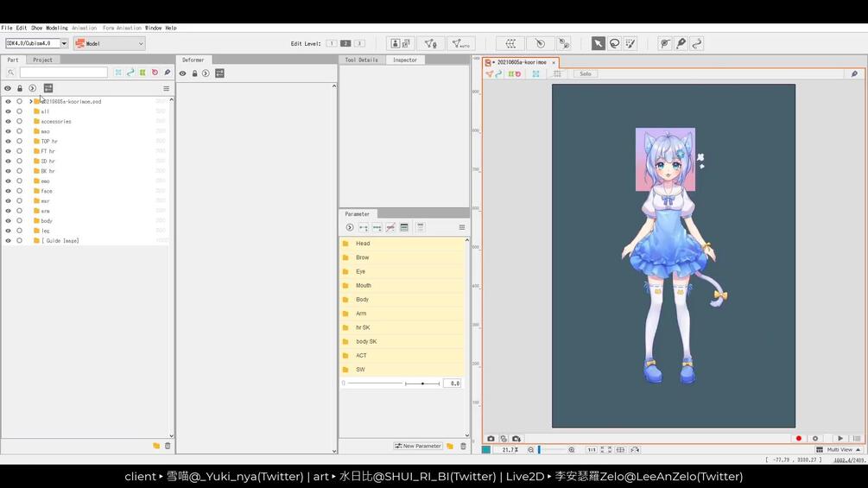
Task: Open the Part panel hamburger menu
Action: (x=166, y=88)
